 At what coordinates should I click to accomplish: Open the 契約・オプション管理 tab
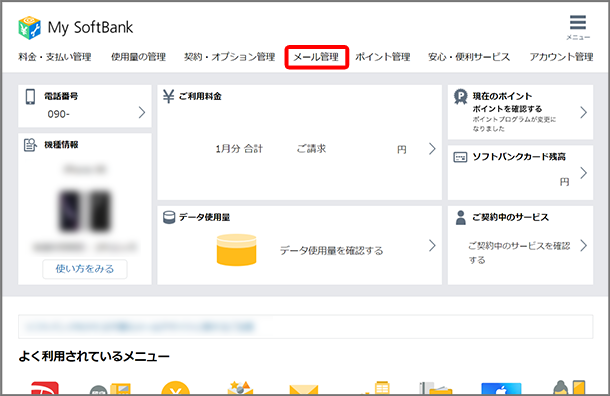pos(230,57)
